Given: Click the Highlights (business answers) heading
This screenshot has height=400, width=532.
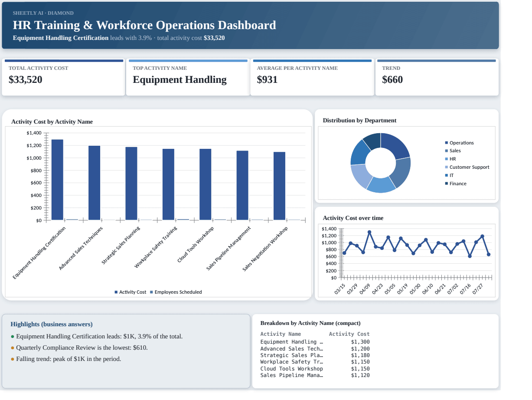Looking at the screenshot, I should pos(52,324).
